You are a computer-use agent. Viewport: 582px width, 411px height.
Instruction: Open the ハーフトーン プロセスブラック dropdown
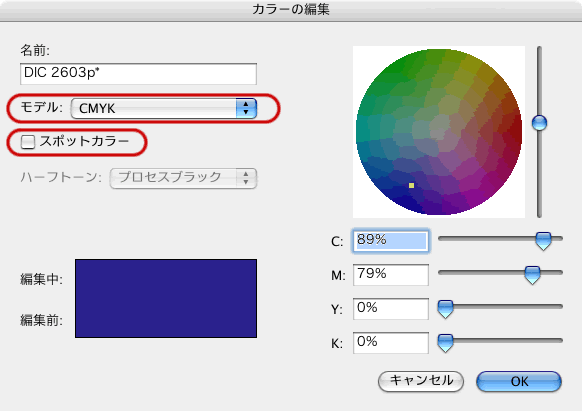pos(183,178)
